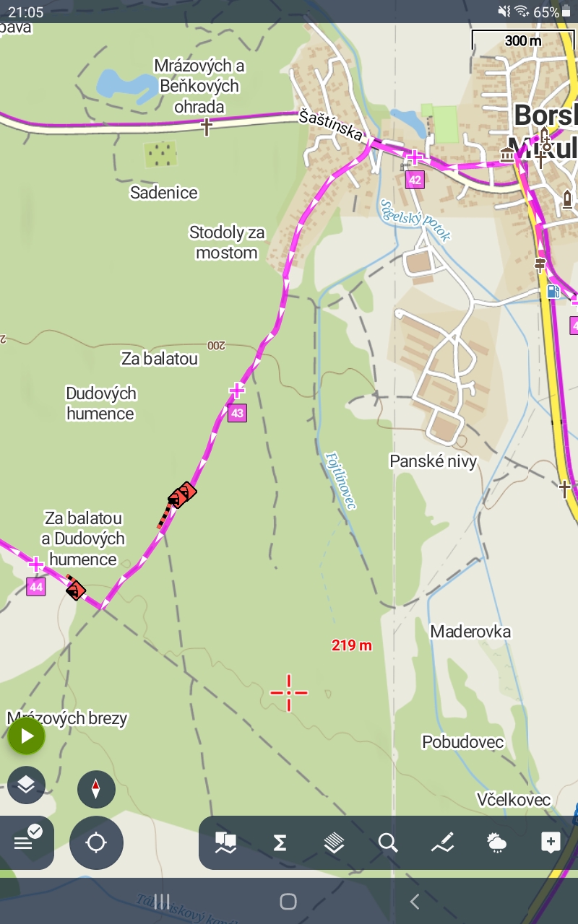Start track recording with green play button
Screen dimensions: 578x924
(27, 736)
